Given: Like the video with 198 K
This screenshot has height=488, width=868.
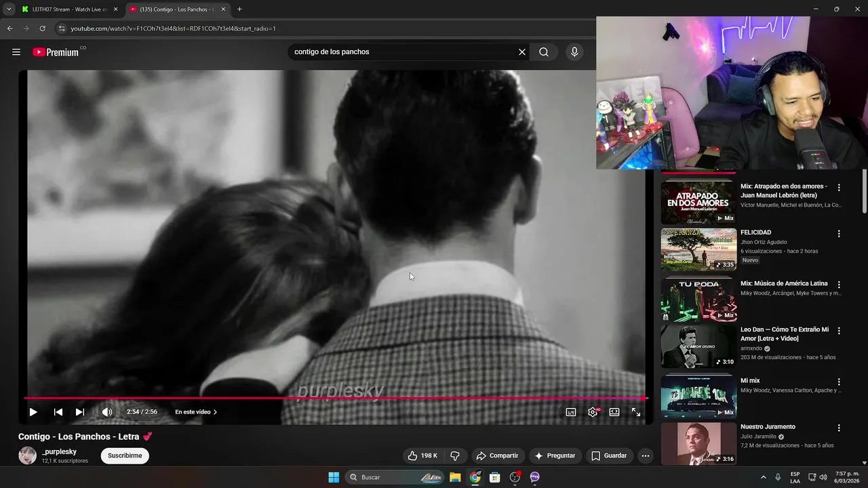Looking at the screenshot, I should click(423, 455).
